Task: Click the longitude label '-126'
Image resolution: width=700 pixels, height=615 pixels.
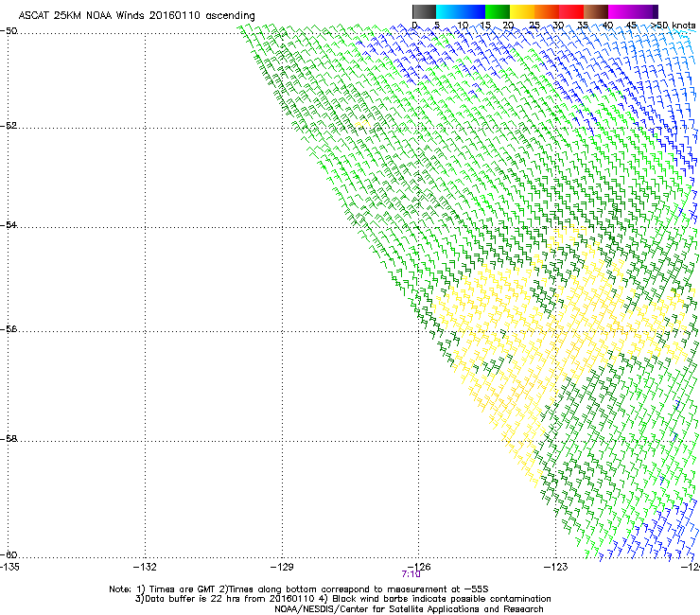Action: [x=419, y=567]
